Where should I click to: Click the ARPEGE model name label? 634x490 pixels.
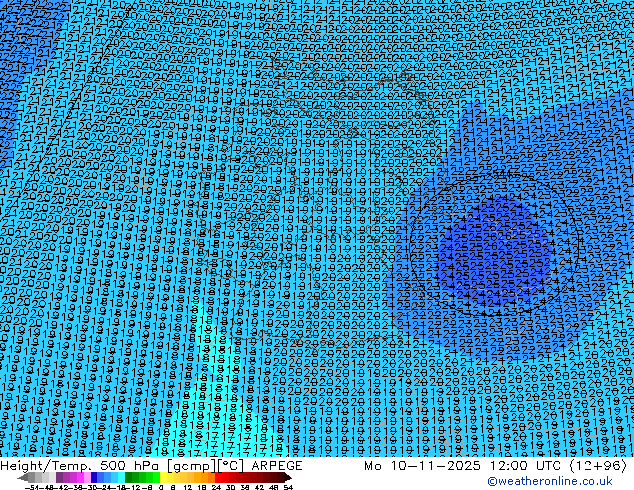[277, 466]
